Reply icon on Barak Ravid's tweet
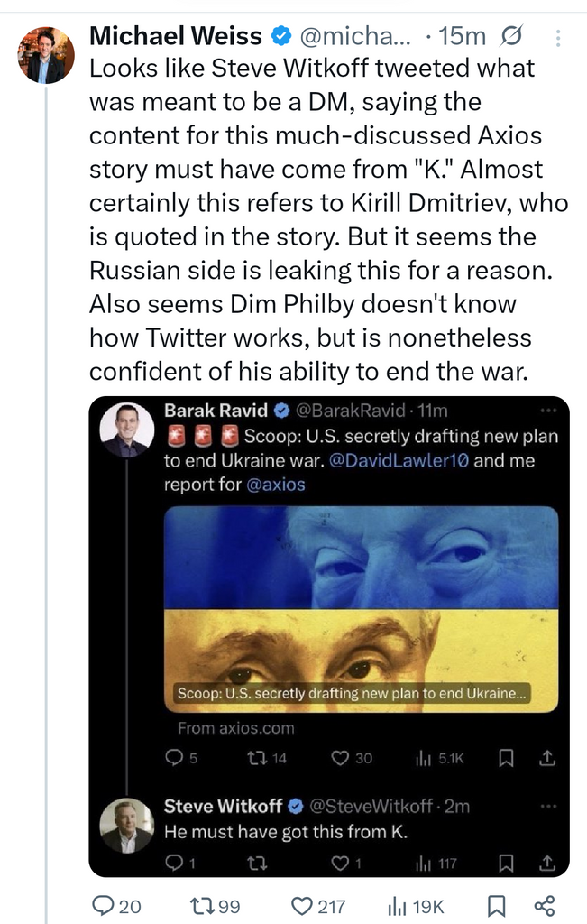 pos(176,759)
